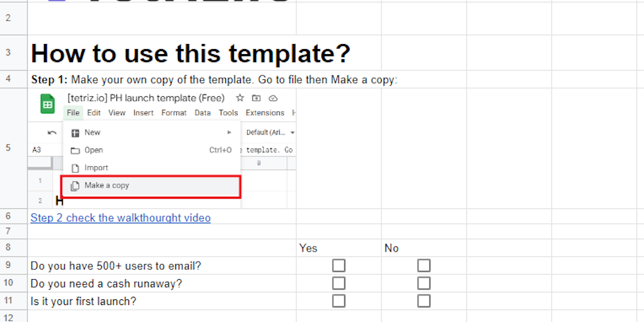This screenshot has width=644, height=322.
Task: Click the undo arrow icon
Action: 52,133
